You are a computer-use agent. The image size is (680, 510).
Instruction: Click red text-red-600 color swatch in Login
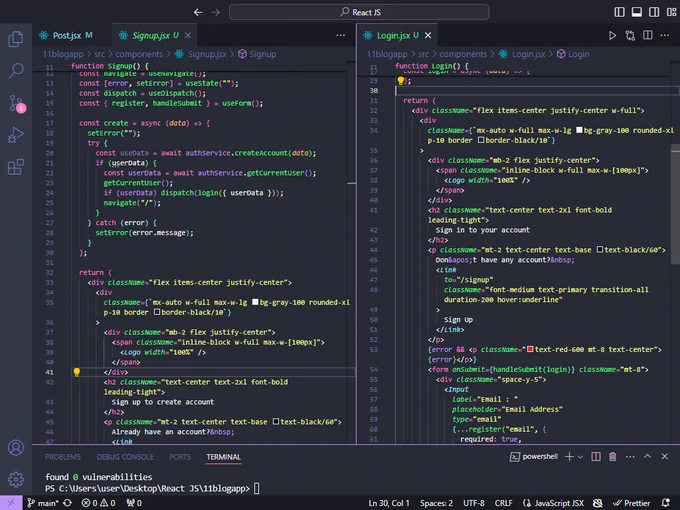pos(530,349)
